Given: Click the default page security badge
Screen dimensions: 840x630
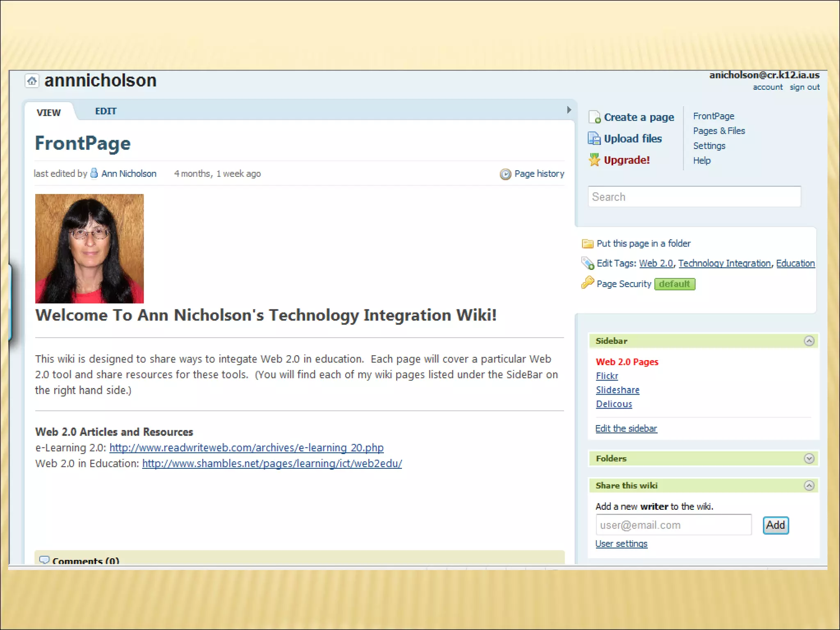Looking at the screenshot, I should point(674,284).
